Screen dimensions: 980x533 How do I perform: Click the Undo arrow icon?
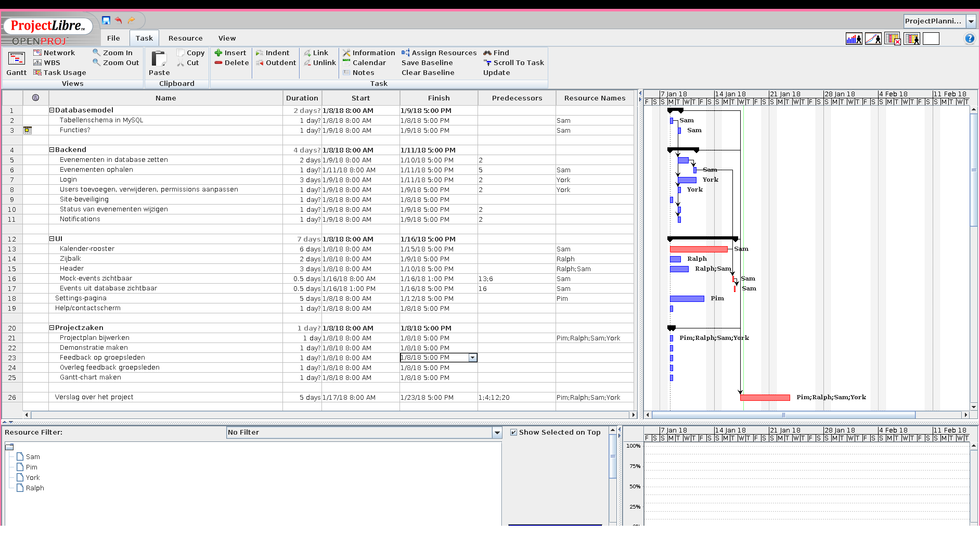(119, 20)
